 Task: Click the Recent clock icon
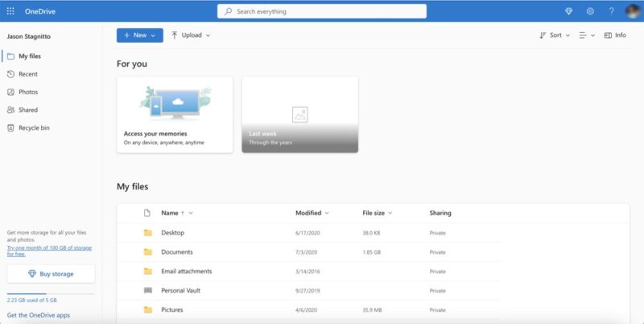click(x=10, y=74)
